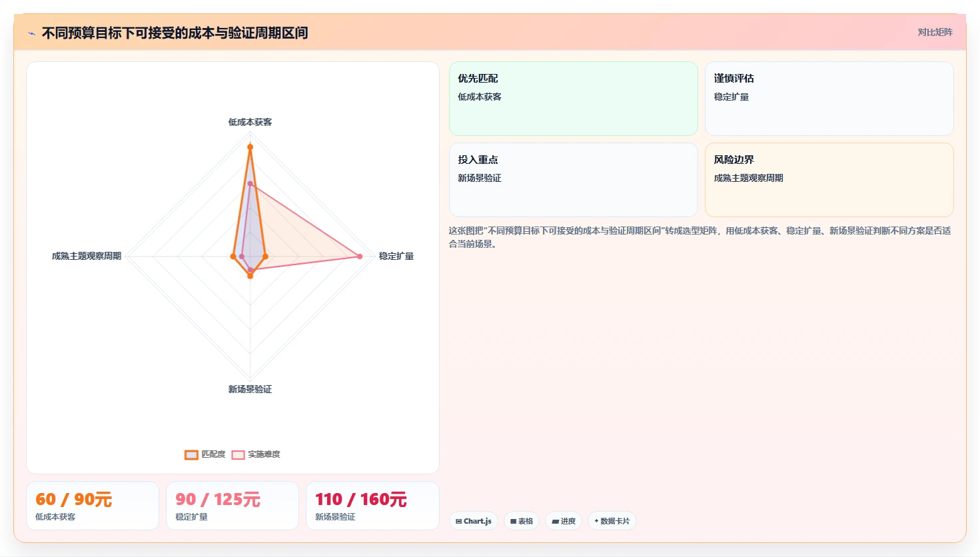Click the 成熟主题观察周期 radar axis label
The height and width of the screenshot is (557, 980).
tap(87, 256)
